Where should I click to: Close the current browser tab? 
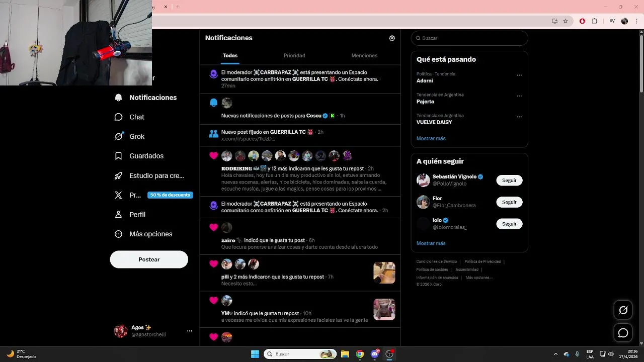tap(166, 7)
